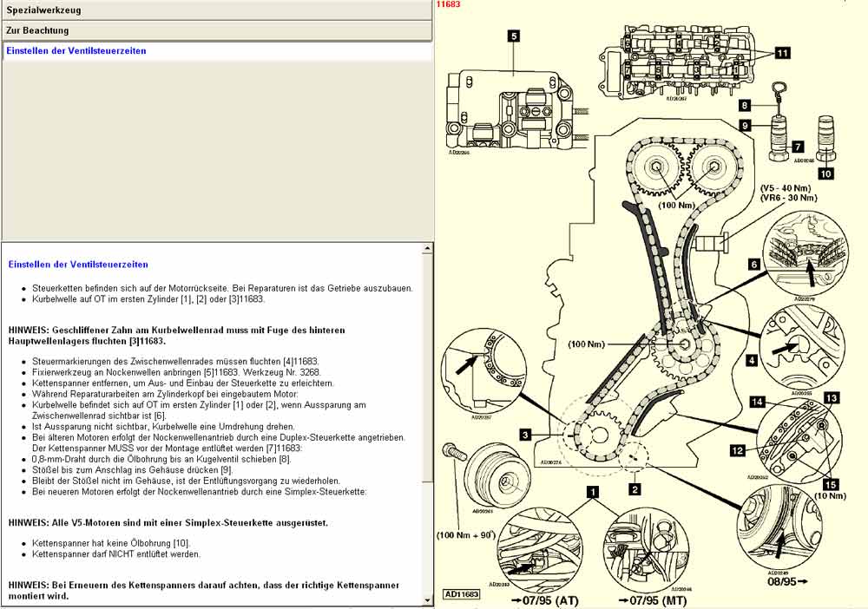The width and height of the screenshot is (868, 609).
Task: Click callout number 7 beside the chain tensioner
Action: (797, 147)
